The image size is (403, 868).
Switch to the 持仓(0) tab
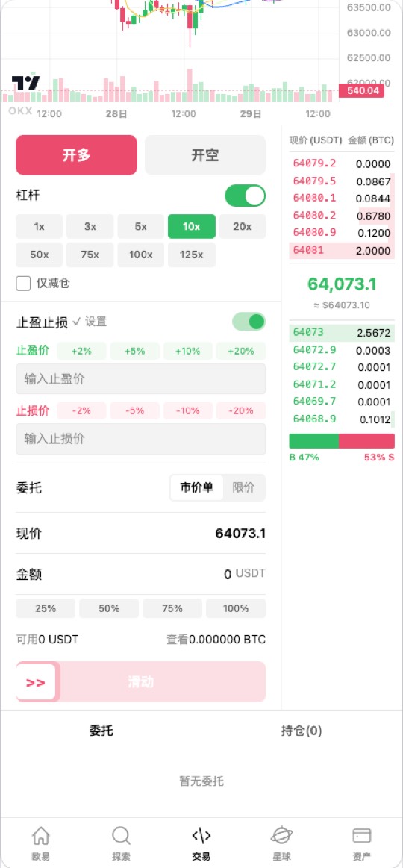[x=302, y=731]
